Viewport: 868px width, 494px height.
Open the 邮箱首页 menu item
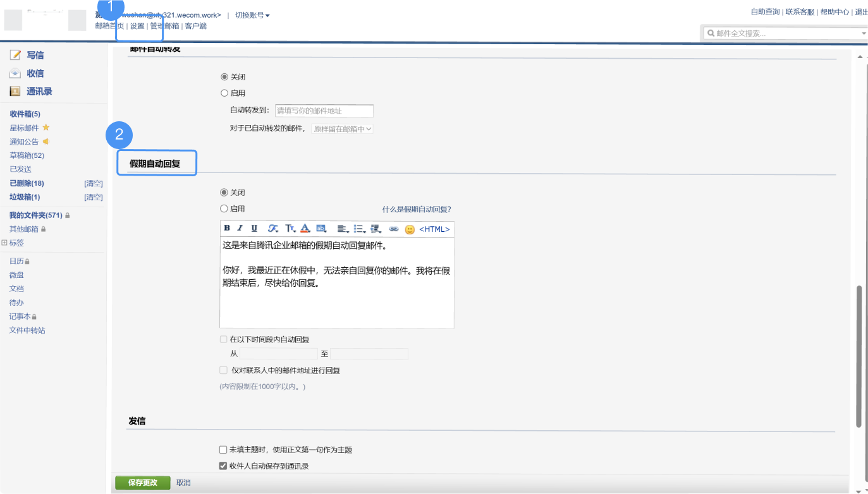click(x=108, y=26)
